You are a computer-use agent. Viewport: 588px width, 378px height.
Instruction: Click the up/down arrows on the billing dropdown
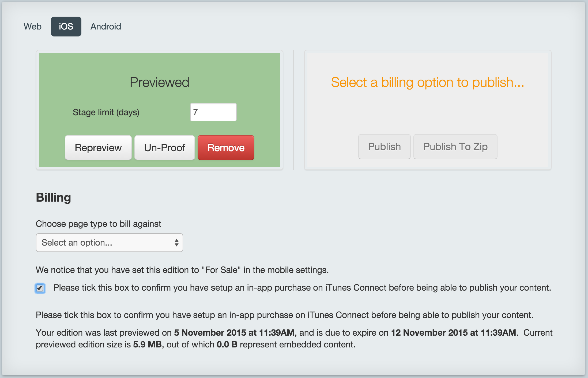click(x=176, y=243)
